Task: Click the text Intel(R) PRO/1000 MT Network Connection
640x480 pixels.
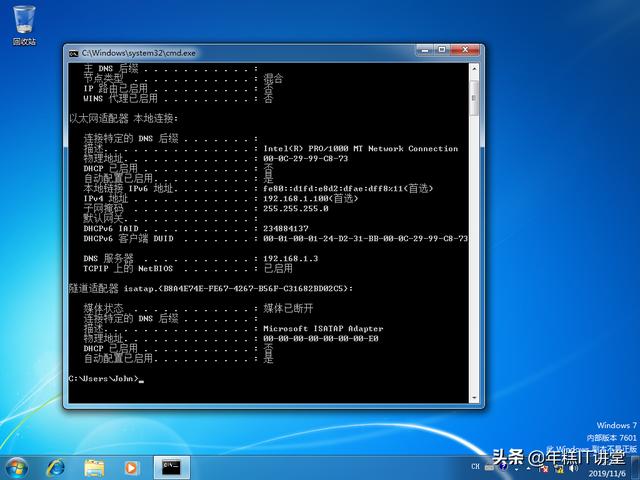Action: pos(360,149)
